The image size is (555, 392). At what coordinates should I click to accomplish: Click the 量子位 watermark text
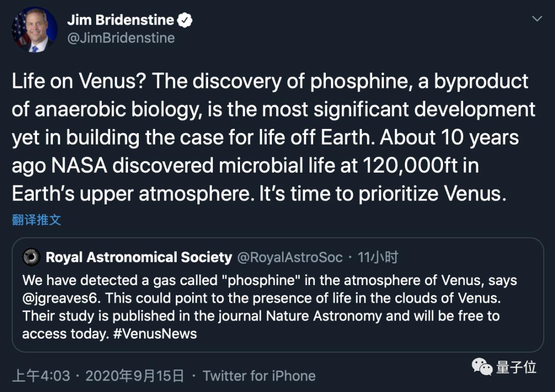tap(516, 367)
